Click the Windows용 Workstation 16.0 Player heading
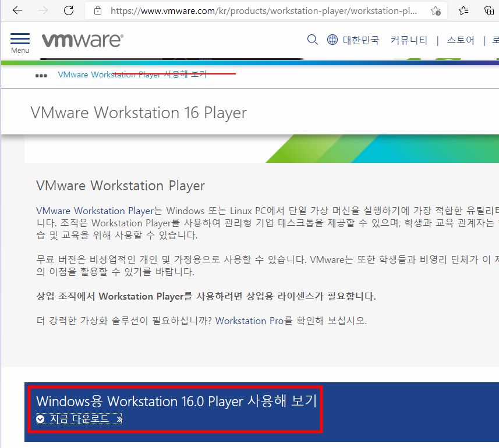 click(176, 401)
